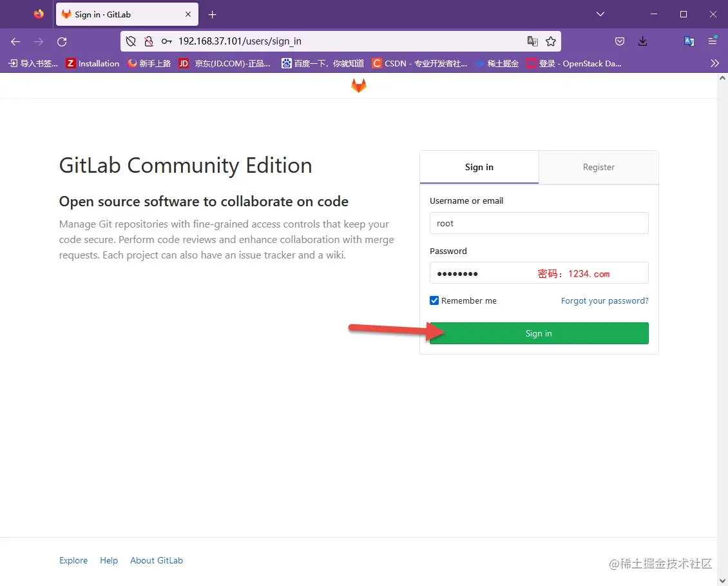Minimize the Firefox window
This screenshot has width=728, height=586.
pos(654,14)
